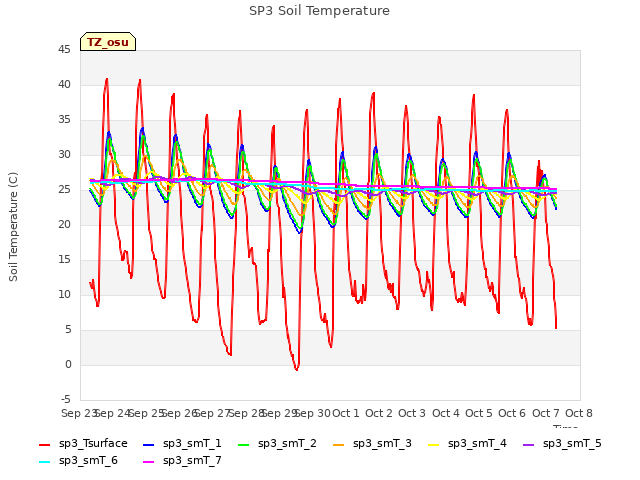Click the Oct 6 x-axis tick label
Viewport: 640px width, 480px height.
[x=512, y=413]
